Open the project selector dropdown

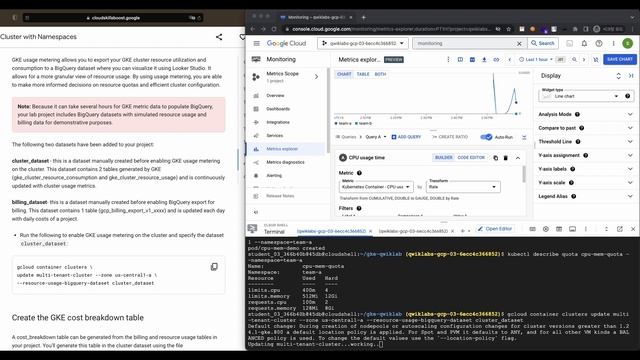click(363, 43)
